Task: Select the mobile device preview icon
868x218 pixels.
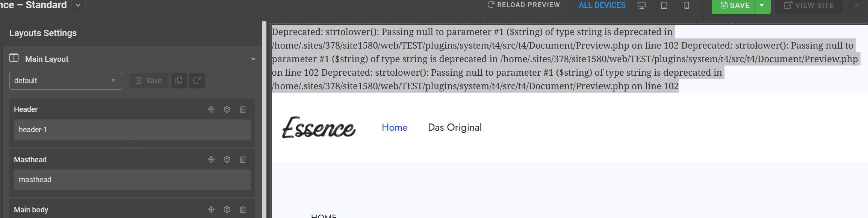Action: click(x=687, y=5)
